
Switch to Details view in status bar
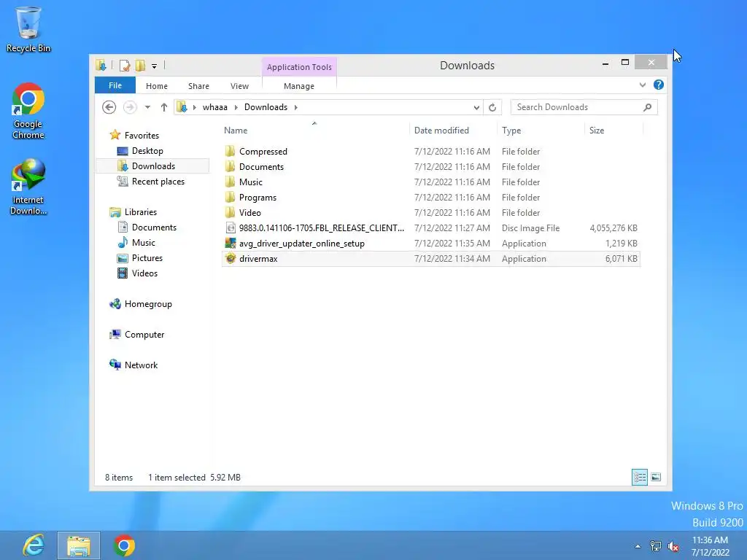[x=639, y=477]
